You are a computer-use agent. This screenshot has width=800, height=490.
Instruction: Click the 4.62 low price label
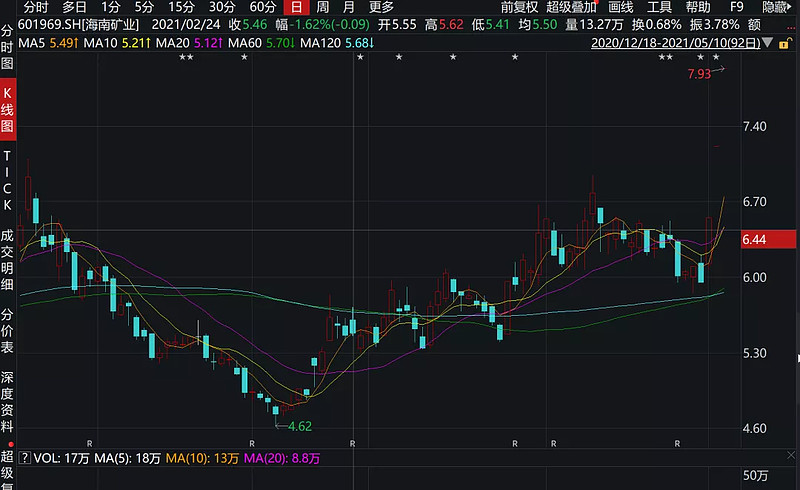point(299,426)
